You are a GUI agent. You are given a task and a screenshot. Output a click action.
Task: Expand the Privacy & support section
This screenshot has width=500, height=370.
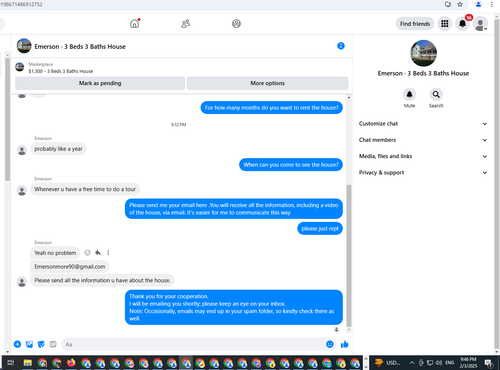tap(423, 173)
